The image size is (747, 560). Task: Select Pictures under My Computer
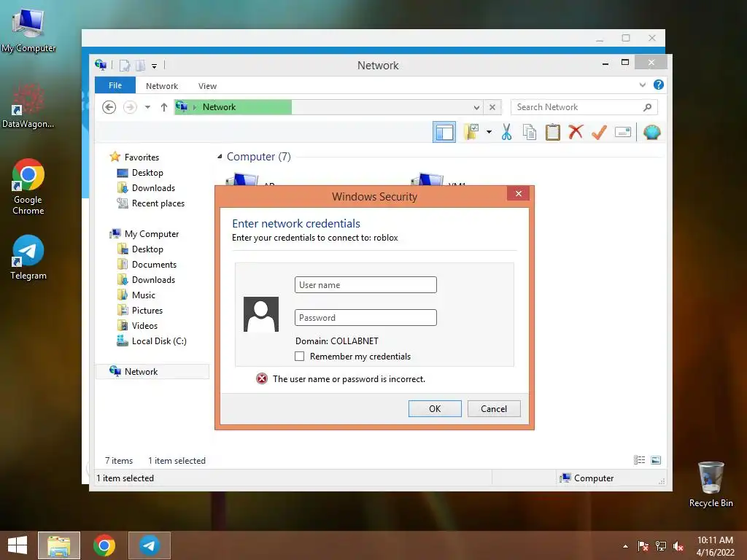(x=147, y=310)
